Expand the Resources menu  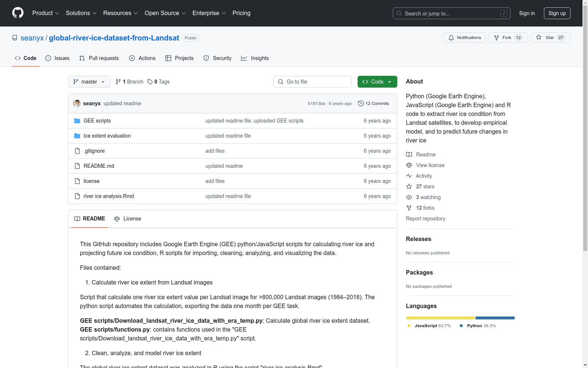point(121,13)
